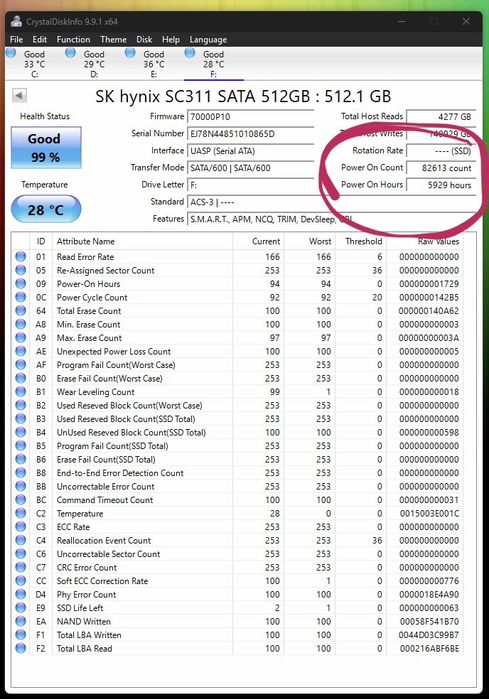This screenshot has height=699, width=489.
Task: Click status circle for ECC Rate
Action: (x=21, y=526)
